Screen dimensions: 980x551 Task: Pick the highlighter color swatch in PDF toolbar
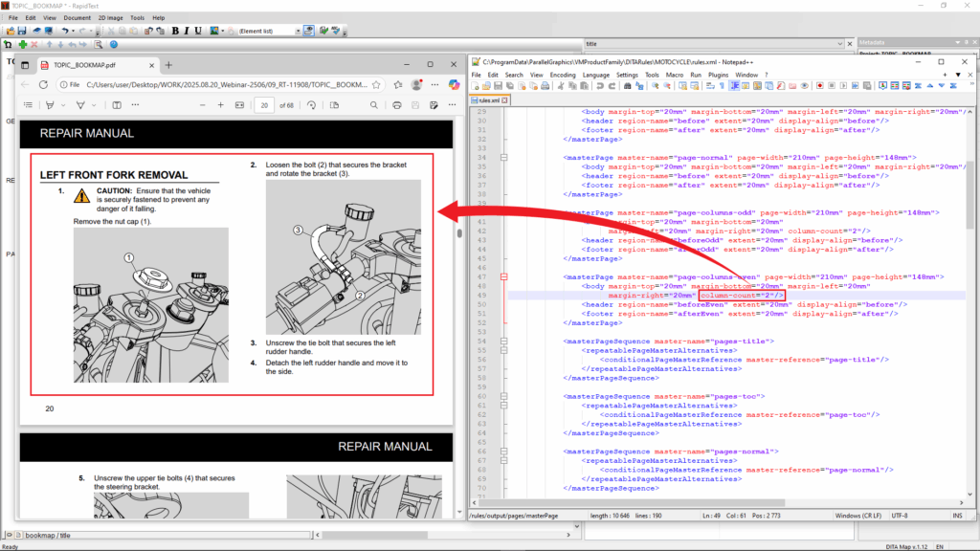click(x=95, y=105)
